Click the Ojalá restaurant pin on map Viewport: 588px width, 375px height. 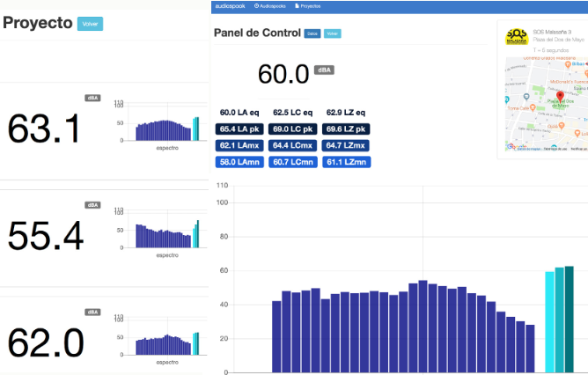tap(561, 126)
